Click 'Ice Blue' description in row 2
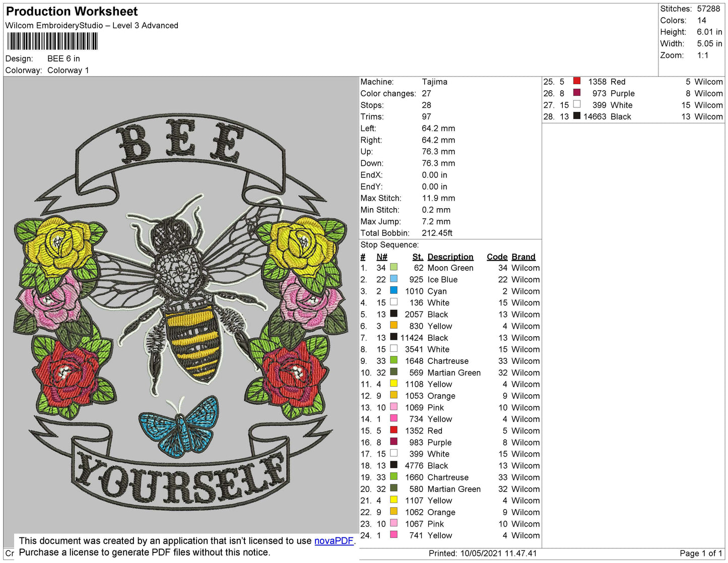This screenshot has height=563, width=728. (x=442, y=279)
